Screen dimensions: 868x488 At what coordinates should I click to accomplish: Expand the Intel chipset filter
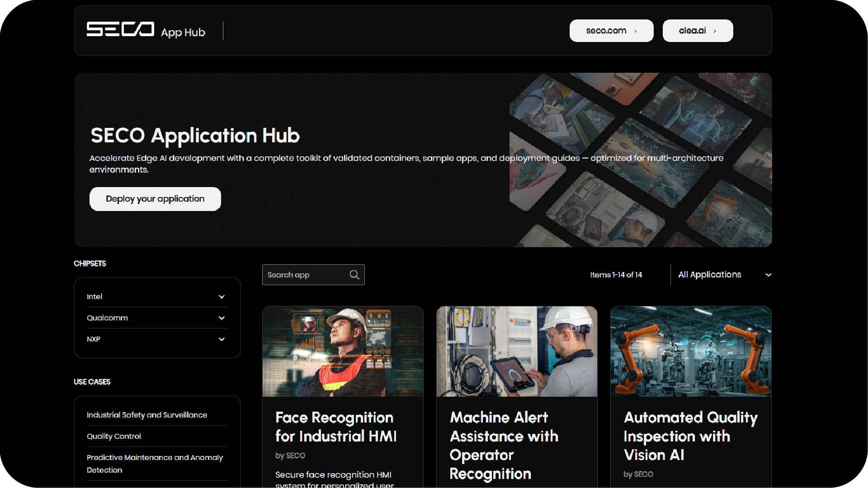click(221, 297)
